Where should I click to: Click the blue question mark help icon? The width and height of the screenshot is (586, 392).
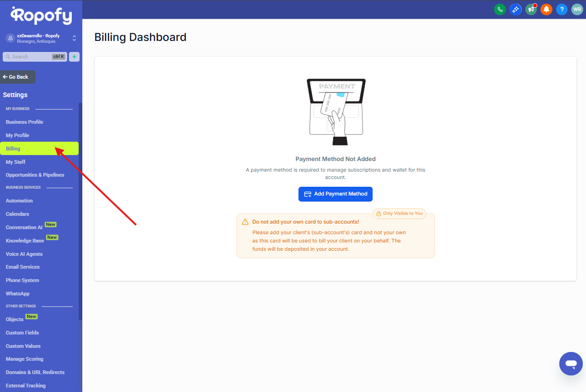562,9
